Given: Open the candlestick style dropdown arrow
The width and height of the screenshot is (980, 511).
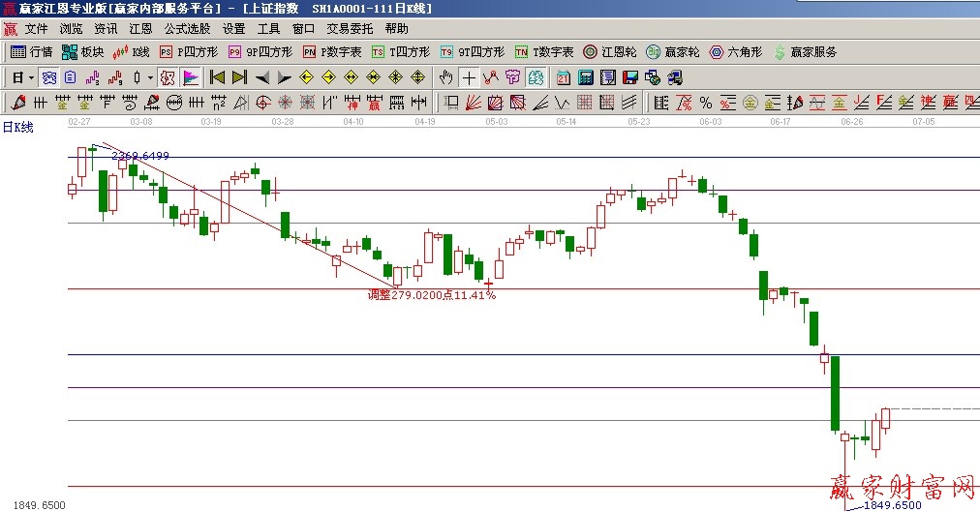Looking at the screenshot, I should [149, 77].
